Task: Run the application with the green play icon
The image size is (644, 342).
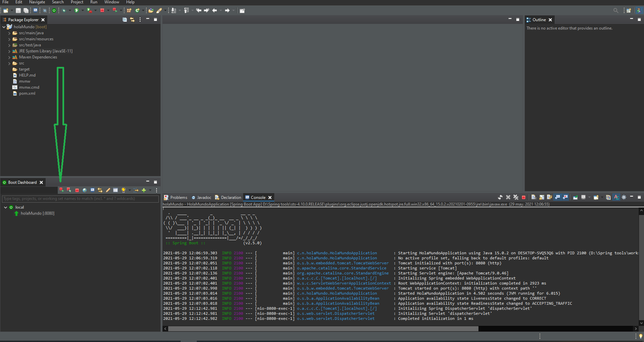Action: [77, 10]
